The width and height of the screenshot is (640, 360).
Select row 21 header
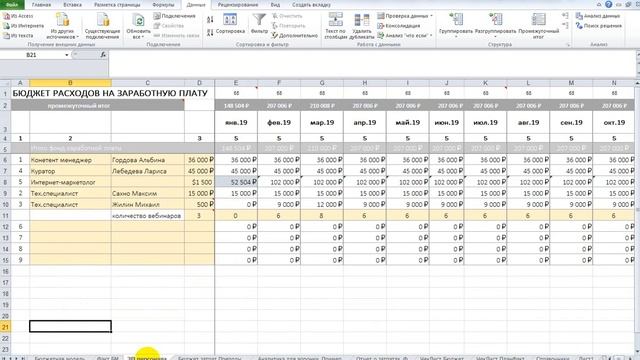(x=5, y=327)
